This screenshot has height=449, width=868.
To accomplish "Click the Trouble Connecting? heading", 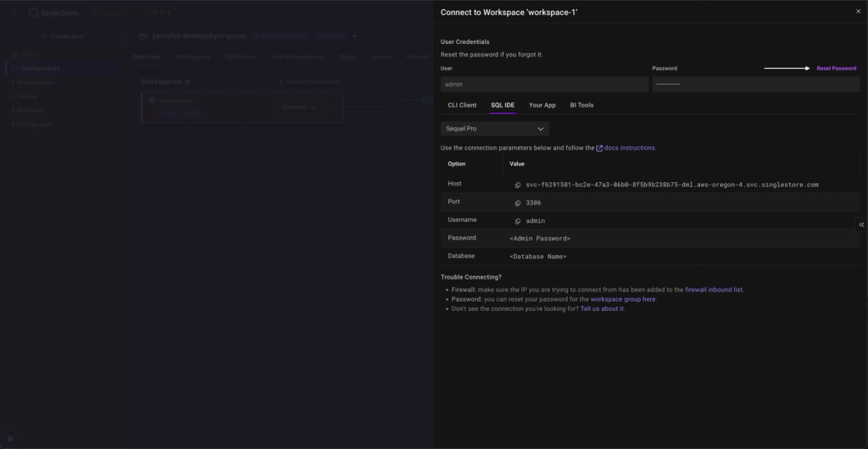I will (x=471, y=278).
